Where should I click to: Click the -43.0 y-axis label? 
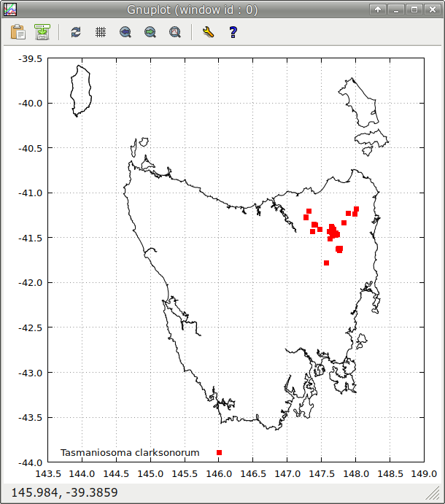tap(31, 373)
